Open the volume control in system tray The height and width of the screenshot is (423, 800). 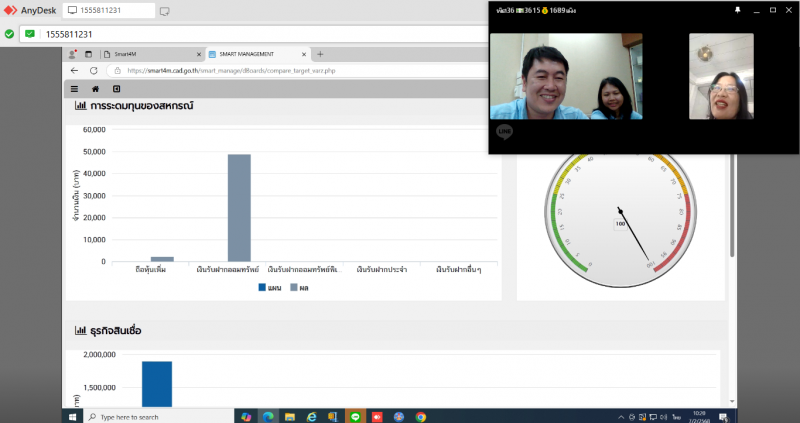[x=663, y=417]
